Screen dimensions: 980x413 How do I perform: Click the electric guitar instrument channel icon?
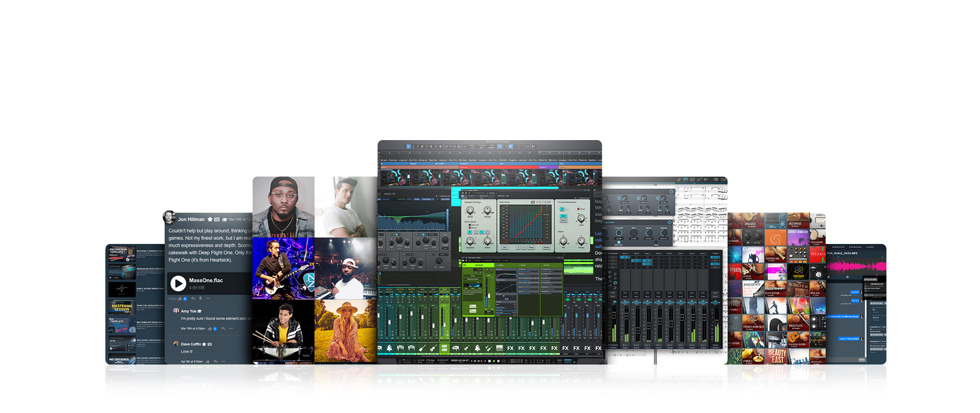422,348
